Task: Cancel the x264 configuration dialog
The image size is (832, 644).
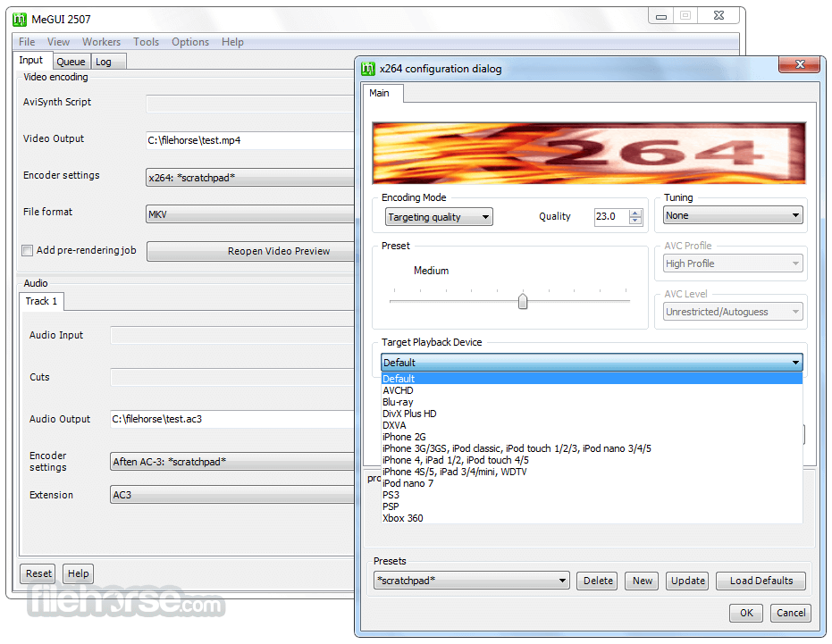Action: (791, 613)
